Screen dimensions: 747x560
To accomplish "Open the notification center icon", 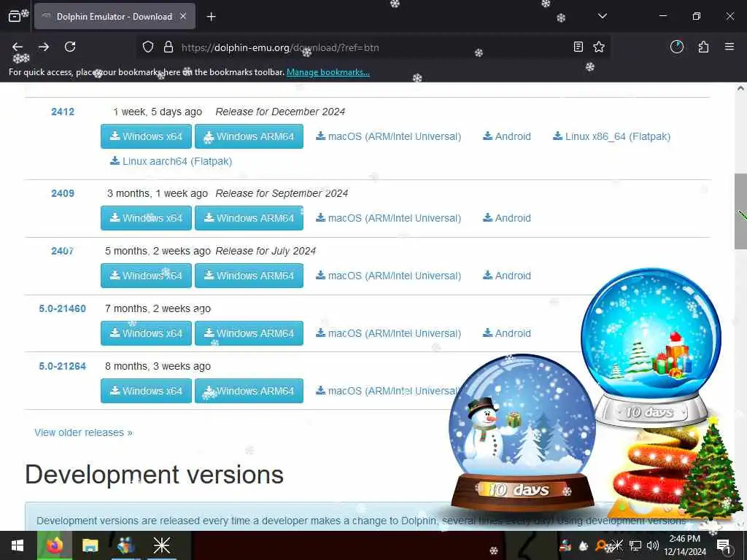I will (x=724, y=545).
